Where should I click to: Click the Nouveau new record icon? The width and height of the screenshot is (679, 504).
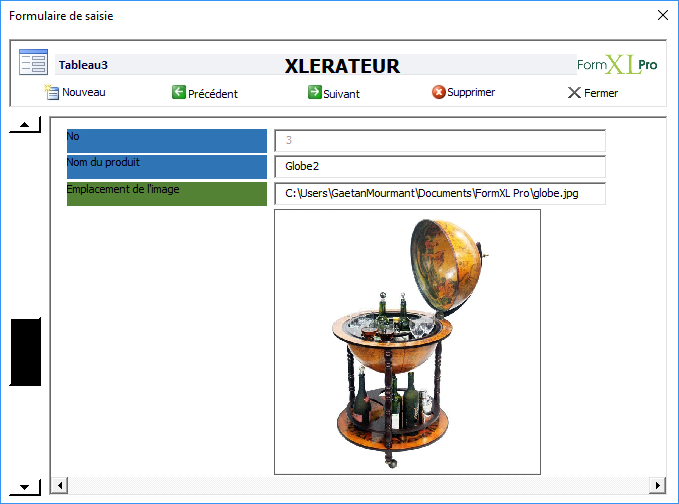point(52,92)
